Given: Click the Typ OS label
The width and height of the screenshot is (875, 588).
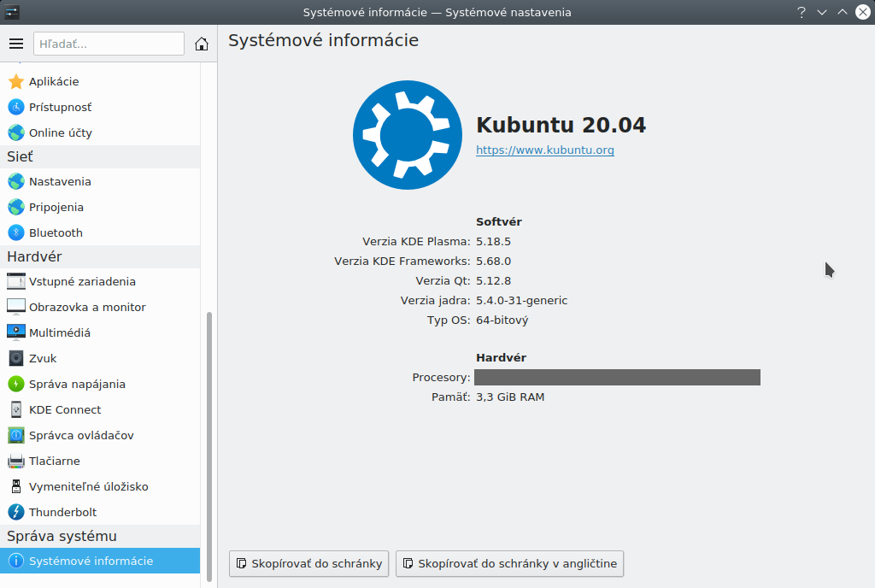Looking at the screenshot, I should point(449,320).
